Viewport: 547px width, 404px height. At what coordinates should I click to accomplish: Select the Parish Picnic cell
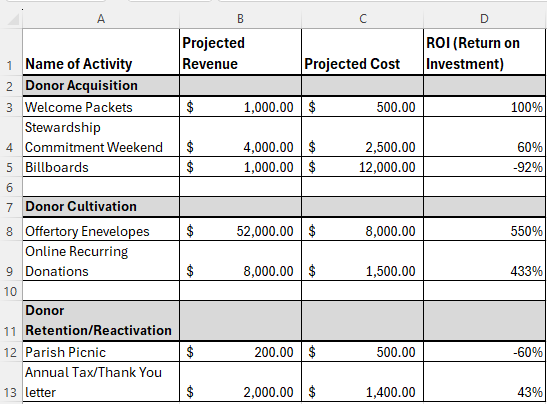pyautogui.click(x=101, y=352)
